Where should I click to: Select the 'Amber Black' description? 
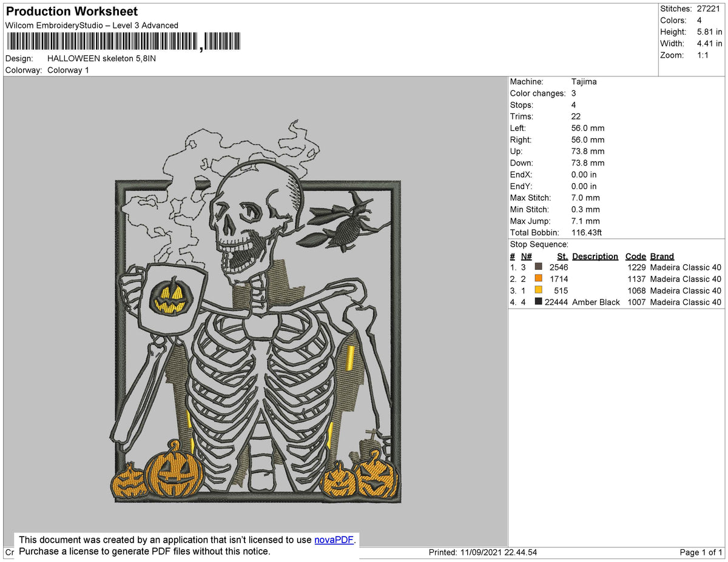(596, 302)
